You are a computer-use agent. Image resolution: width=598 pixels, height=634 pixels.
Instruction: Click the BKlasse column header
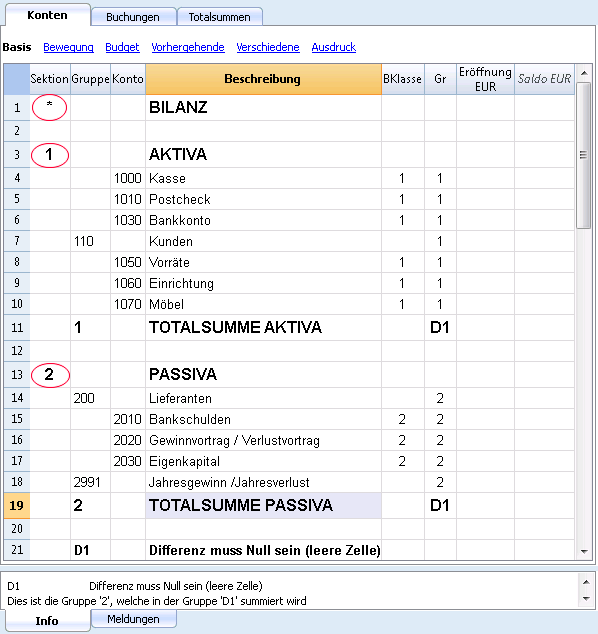pyautogui.click(x=403, y=79)
